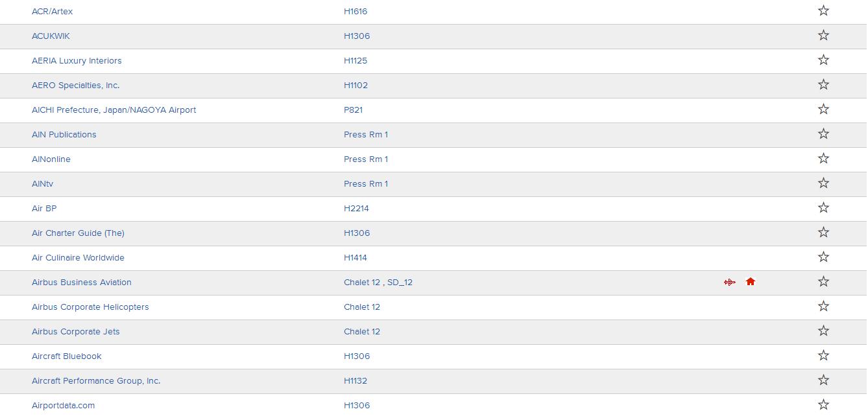Open Aircraft Performance Group, Inc. link
The image size is (868, 418).
click(96, 380)
